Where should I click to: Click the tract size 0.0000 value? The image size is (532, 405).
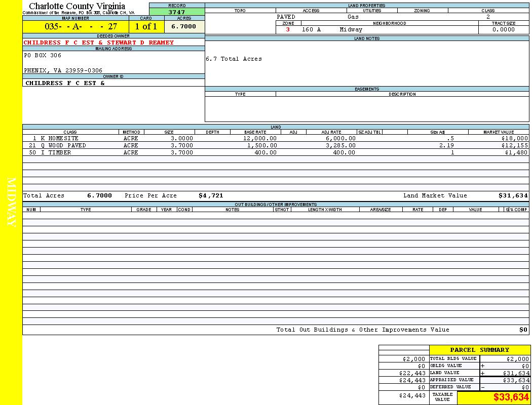504,30
